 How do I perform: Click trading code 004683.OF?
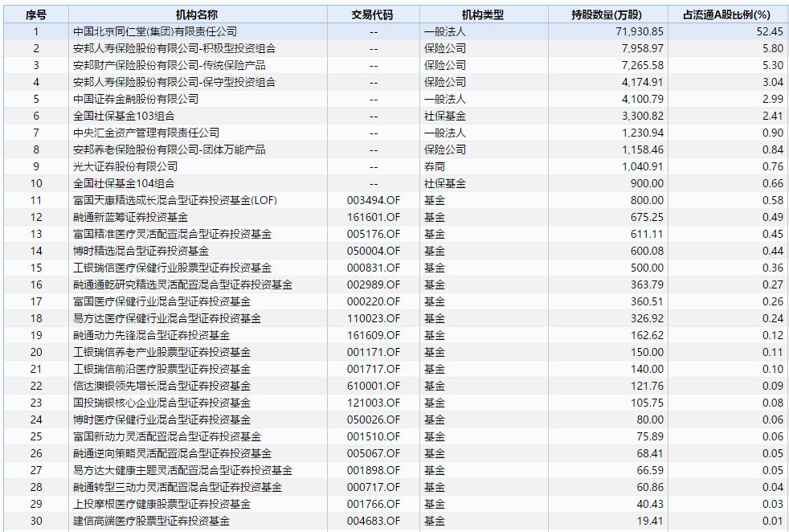[374, 521]
